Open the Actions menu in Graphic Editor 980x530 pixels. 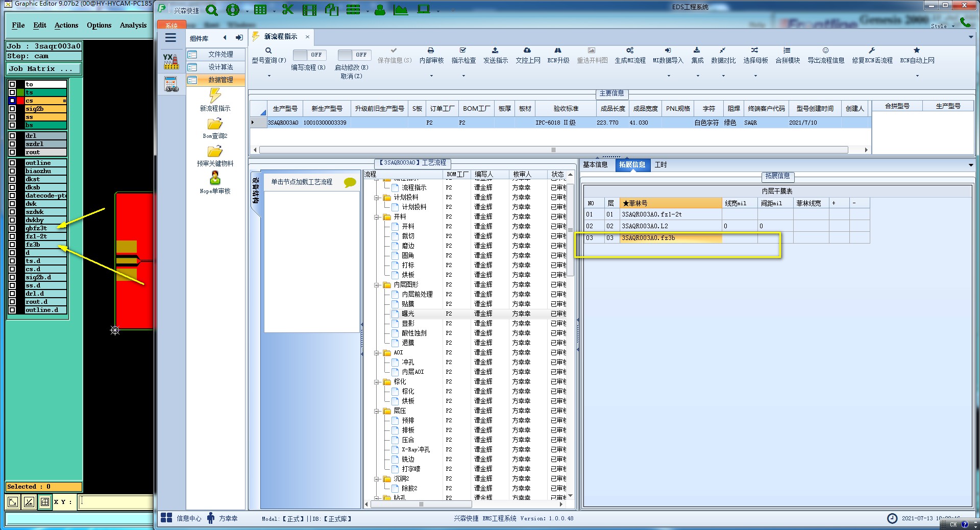pos(66,25)
